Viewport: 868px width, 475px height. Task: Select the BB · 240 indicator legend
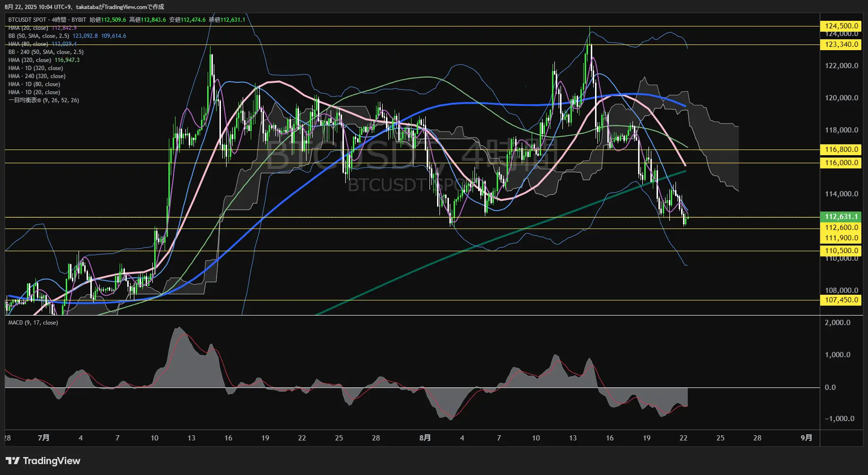[46, 52]
